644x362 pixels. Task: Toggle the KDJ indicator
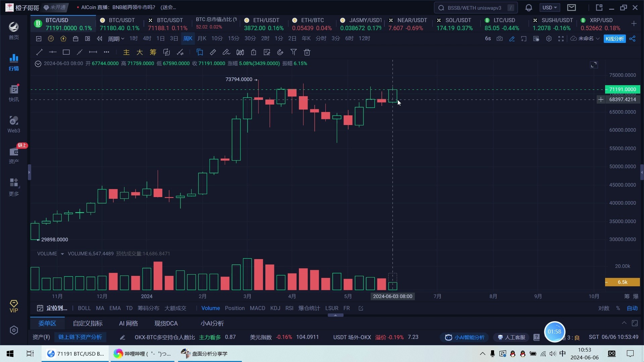tap(275, 308)
